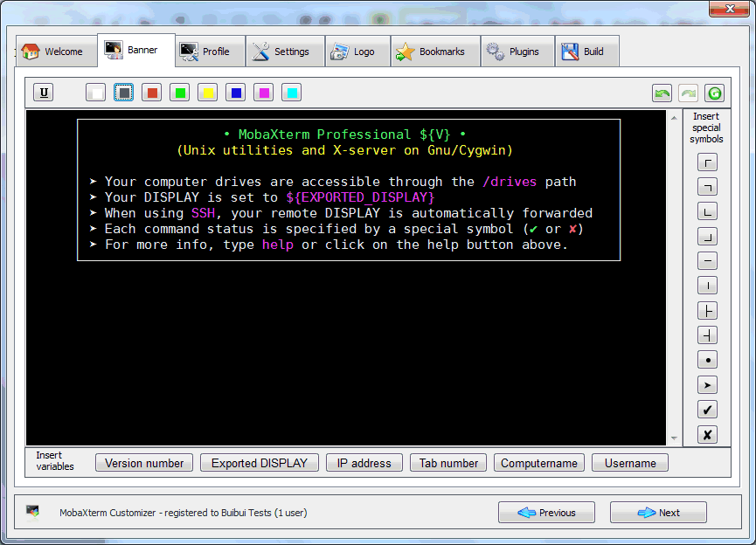Screen dimensions: 756x545
Task: Insert bullet dot symbol
Action: click(x=707, y=360)
